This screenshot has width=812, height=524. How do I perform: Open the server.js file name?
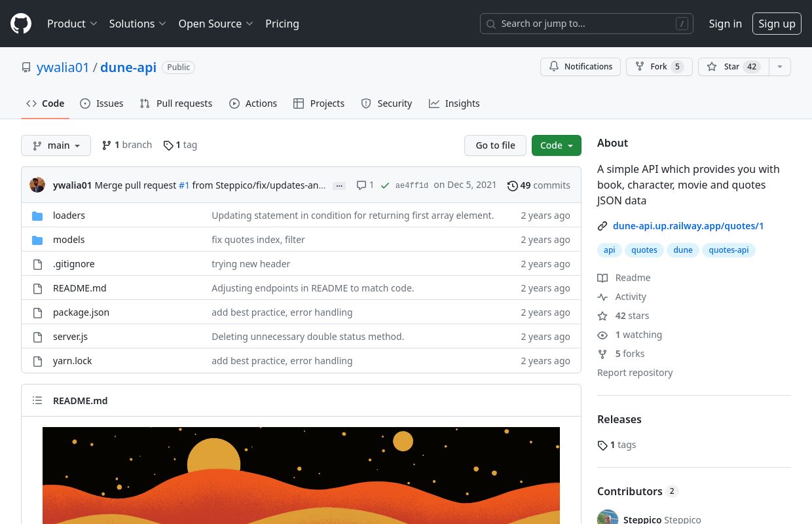point(70,337)
